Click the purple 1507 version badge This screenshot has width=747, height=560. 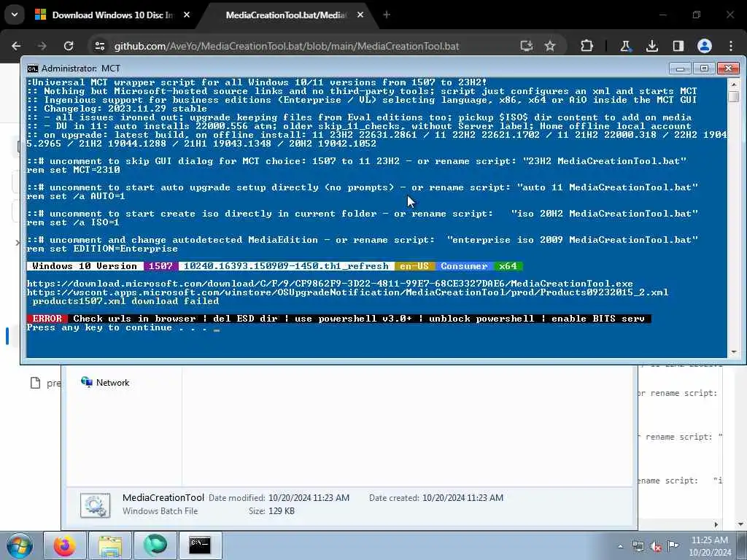(x=160, y=266)
